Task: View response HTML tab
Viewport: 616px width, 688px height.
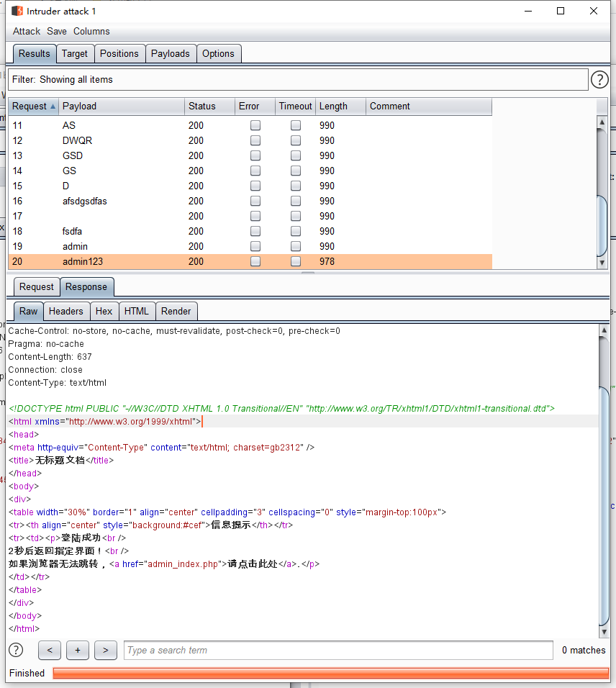Action: click(137, 311)
